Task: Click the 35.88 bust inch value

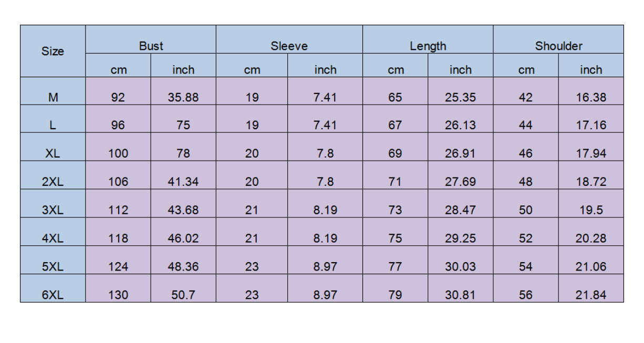Action: (183, 97)
